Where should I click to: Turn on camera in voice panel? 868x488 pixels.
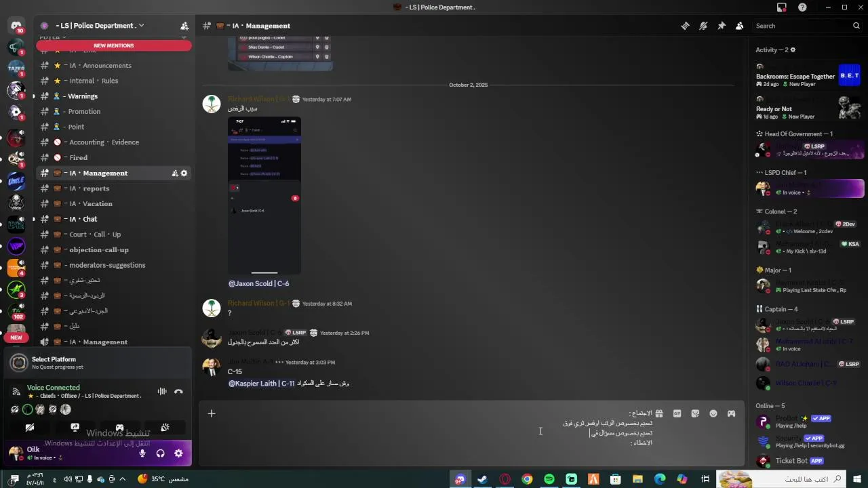click(30, 428)
